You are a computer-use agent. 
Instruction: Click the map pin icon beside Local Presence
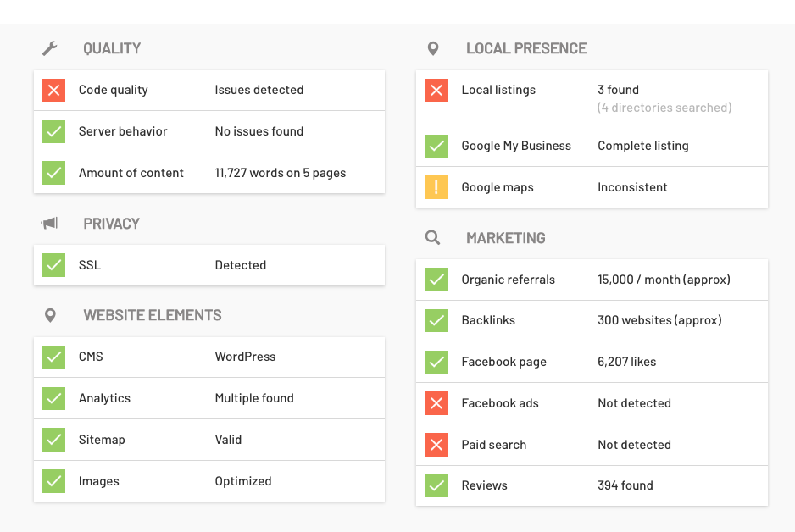[433, 48]
